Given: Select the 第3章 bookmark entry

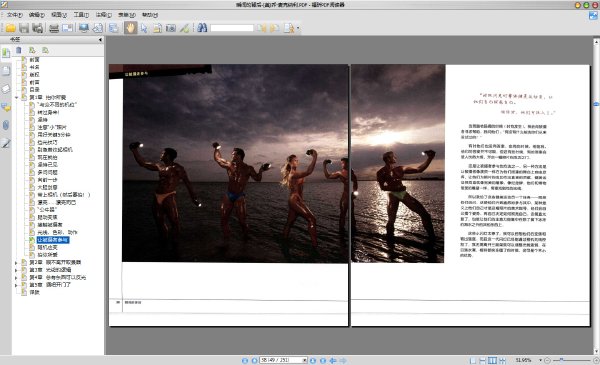Looking at the screenshot, I should (50, 270).
